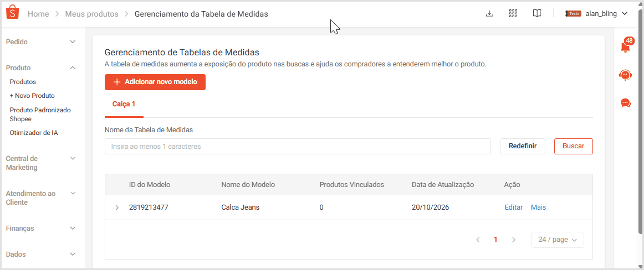The width and height of the screenshot is (644, 270).
Task: Click the Teste badge beside alan_bling
Action: pyautogui.click(x=573, y=13)
